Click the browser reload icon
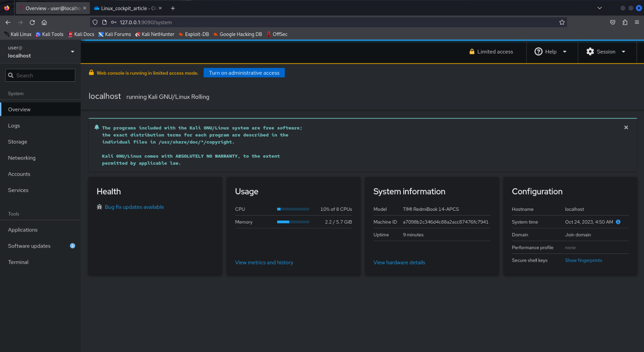This screenshot has width=644, height=352. tap(32, 22)
